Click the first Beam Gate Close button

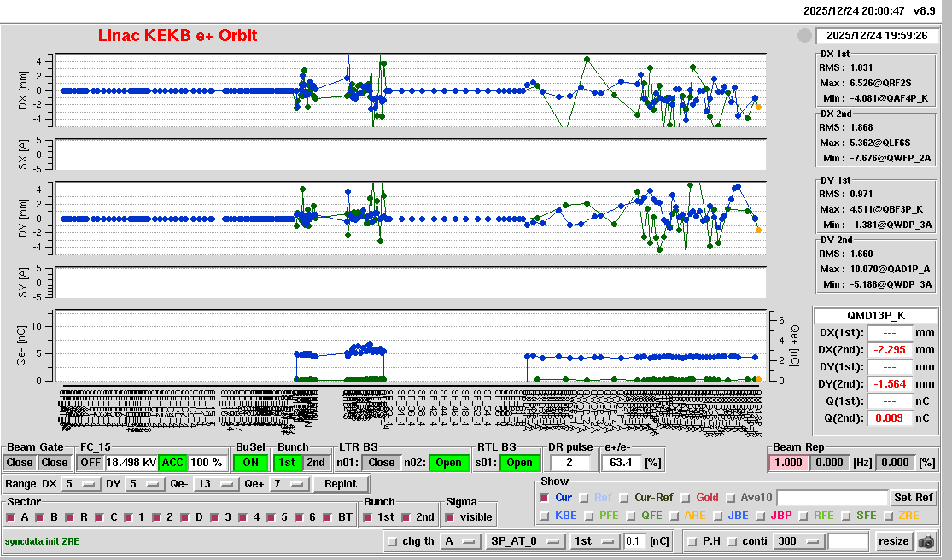20,463
